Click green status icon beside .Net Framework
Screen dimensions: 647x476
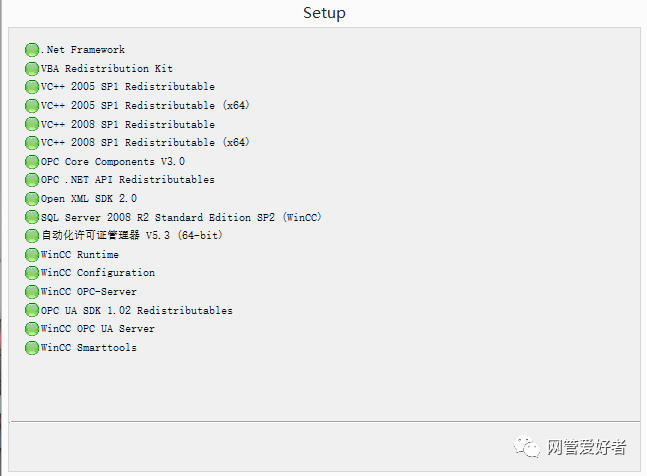(33, 50)
